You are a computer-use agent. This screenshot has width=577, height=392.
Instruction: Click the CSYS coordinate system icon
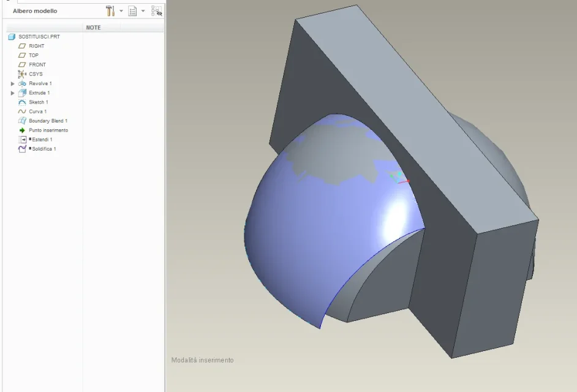pos(23,74)
